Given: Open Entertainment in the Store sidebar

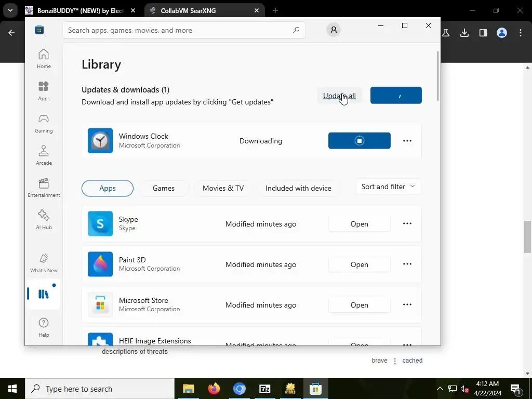Looking at the screenshot, I should 44,188.
